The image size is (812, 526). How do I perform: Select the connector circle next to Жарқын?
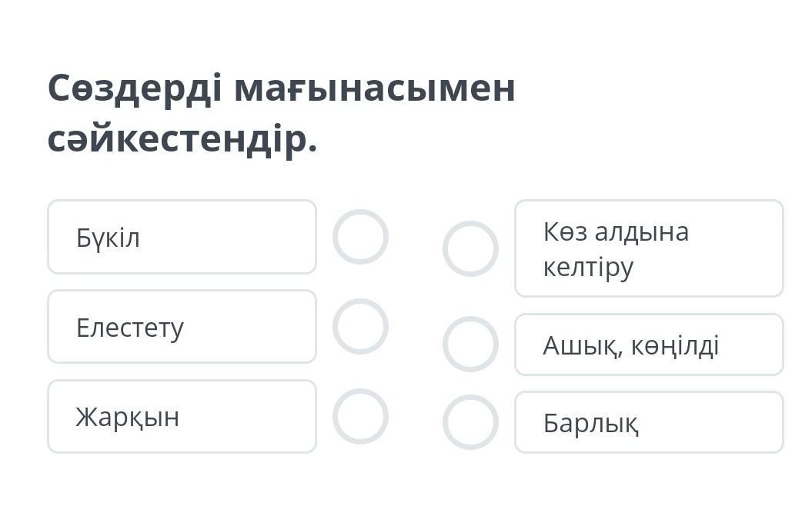360,416
